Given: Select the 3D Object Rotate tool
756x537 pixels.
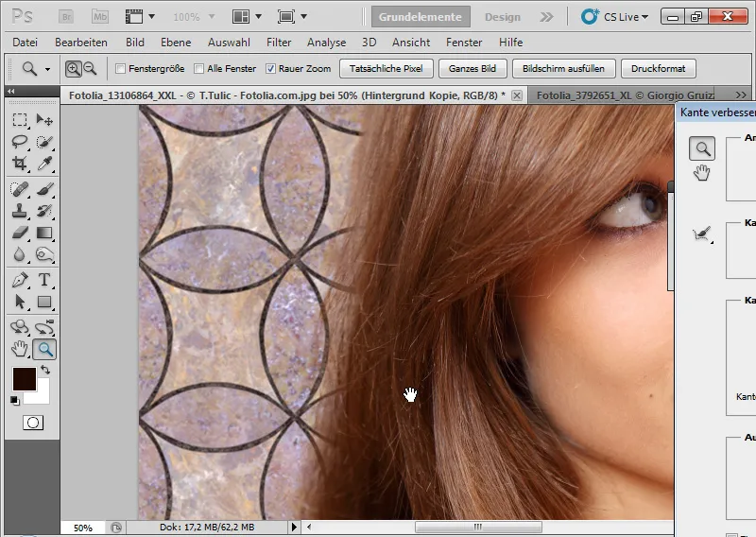Looking at the screenshot, I should click(19, 327).
